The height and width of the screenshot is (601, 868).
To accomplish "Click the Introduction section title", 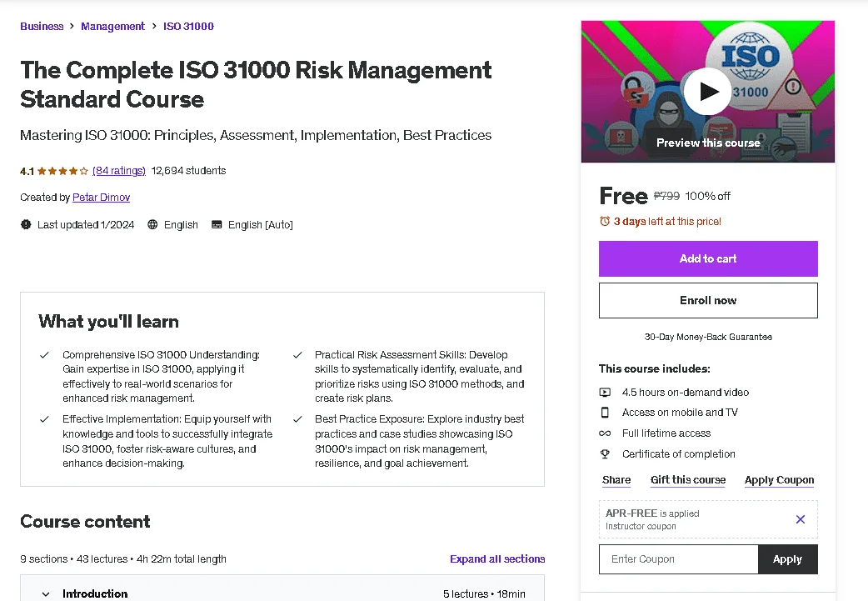I will click(x=95, y=593).
